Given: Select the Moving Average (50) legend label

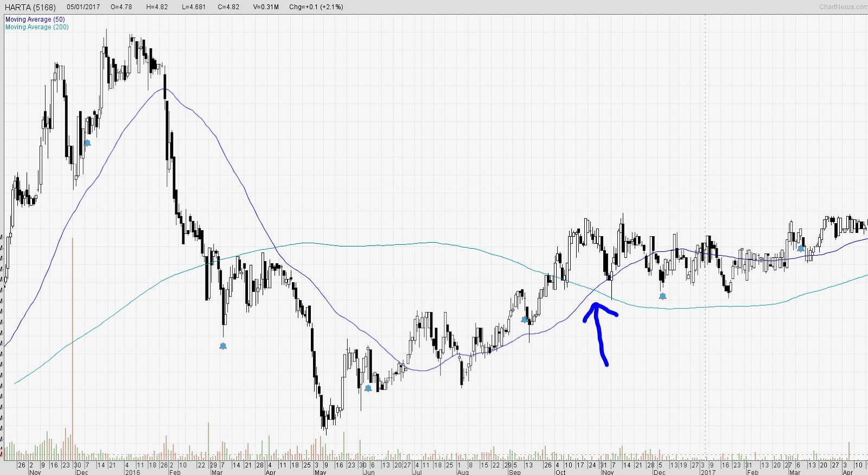Looking at the screenshot, I should click(x=35, y=20).
